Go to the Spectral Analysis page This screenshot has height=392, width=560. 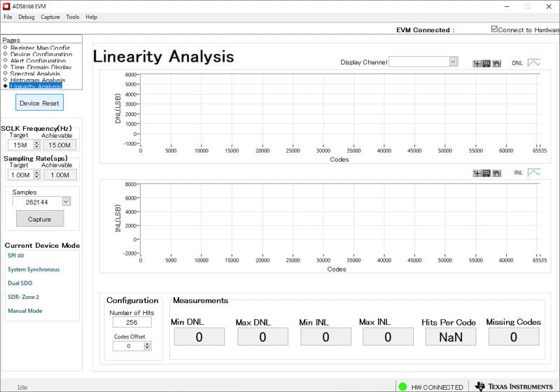coord(35,73)
